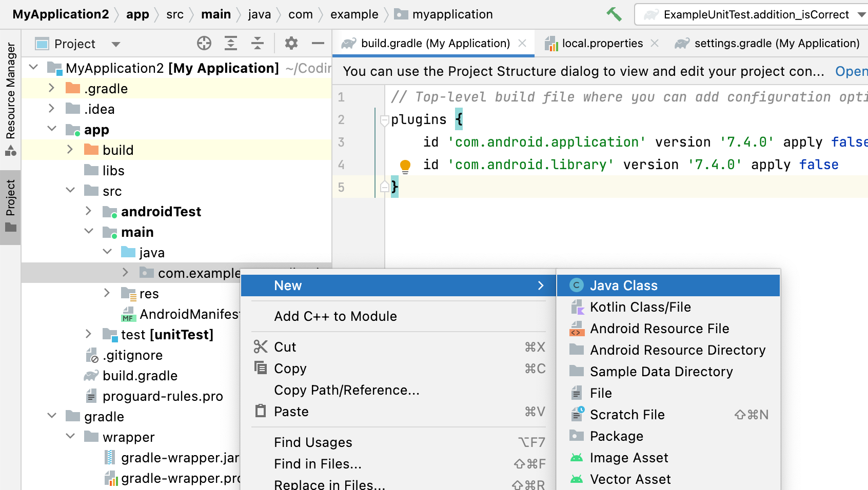Choose Copy from context menu

pyautogui.click(x=399, y=369)
